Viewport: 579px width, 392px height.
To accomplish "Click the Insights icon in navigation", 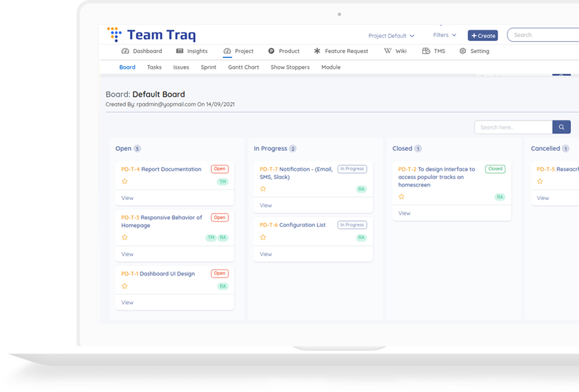I will tap(179, 51).
